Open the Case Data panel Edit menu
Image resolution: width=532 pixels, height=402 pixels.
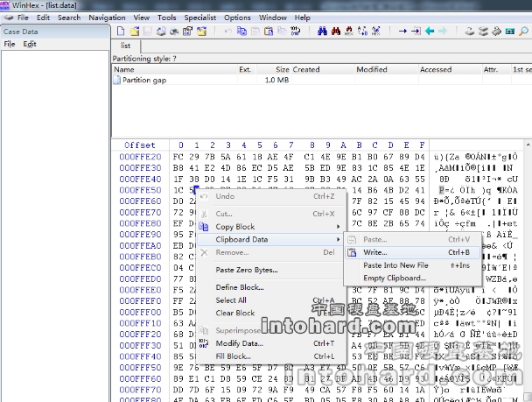[30, 44]
